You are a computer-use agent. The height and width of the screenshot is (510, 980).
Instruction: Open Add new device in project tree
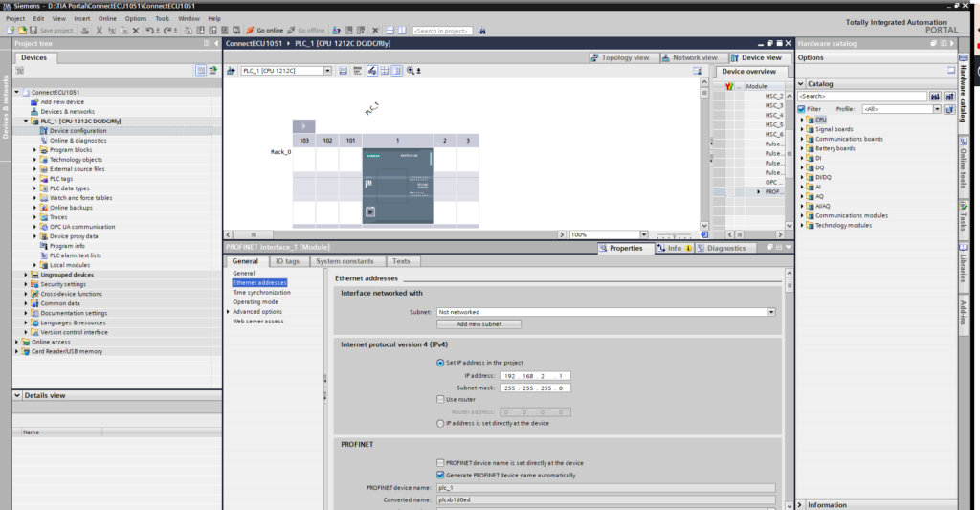[x=62, y=101]
